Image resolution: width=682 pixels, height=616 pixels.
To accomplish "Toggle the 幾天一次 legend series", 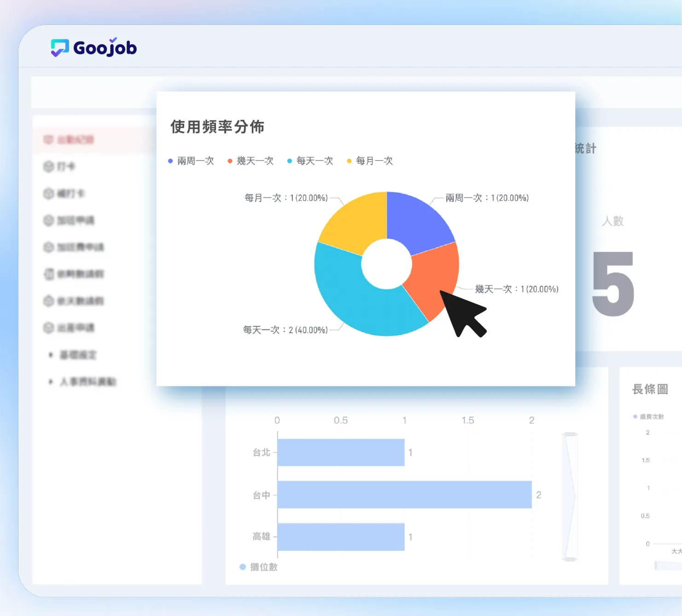I will 251,161.
